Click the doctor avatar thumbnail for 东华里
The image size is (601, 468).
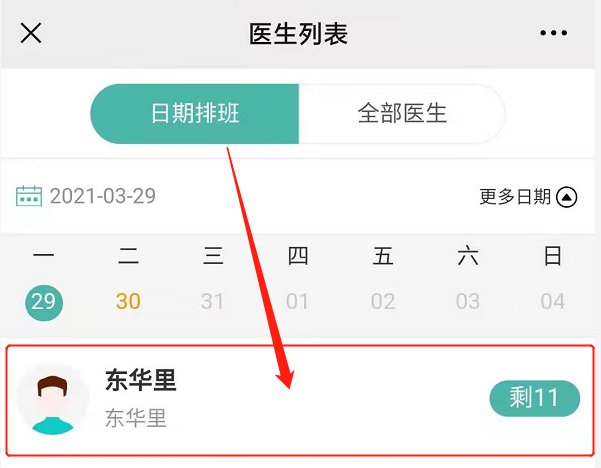53,400
